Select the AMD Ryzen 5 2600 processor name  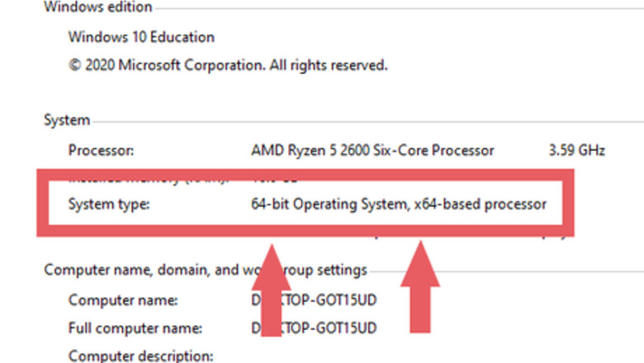tap(372, 150)
